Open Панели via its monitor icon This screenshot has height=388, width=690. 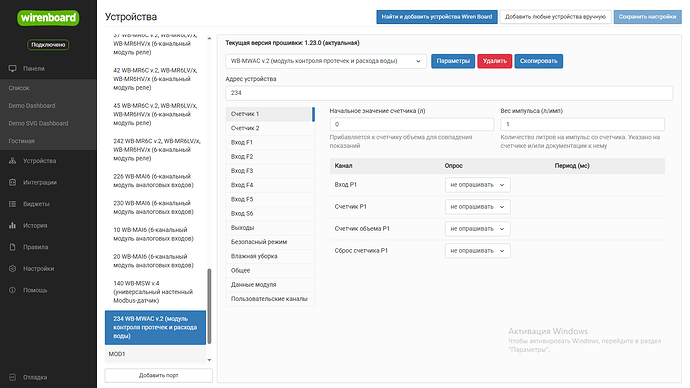pos(12,69)
